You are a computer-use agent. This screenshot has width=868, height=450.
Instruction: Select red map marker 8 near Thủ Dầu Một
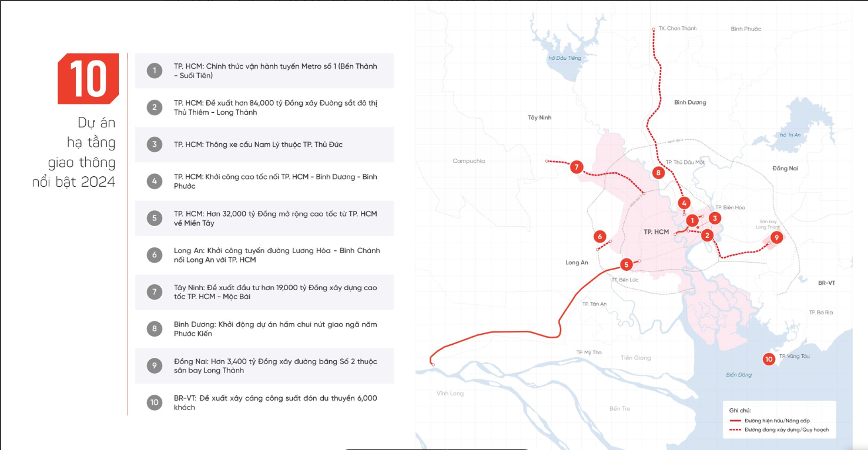pos(658,173)
